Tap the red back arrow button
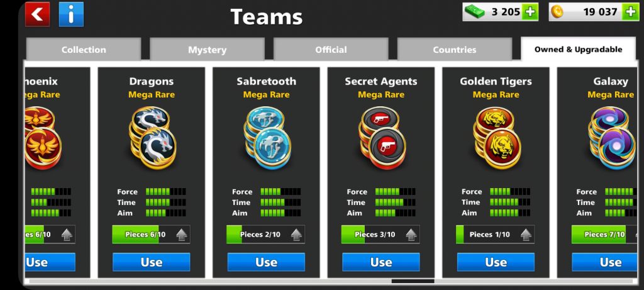 pyautogui.click(x=37, y=14)
